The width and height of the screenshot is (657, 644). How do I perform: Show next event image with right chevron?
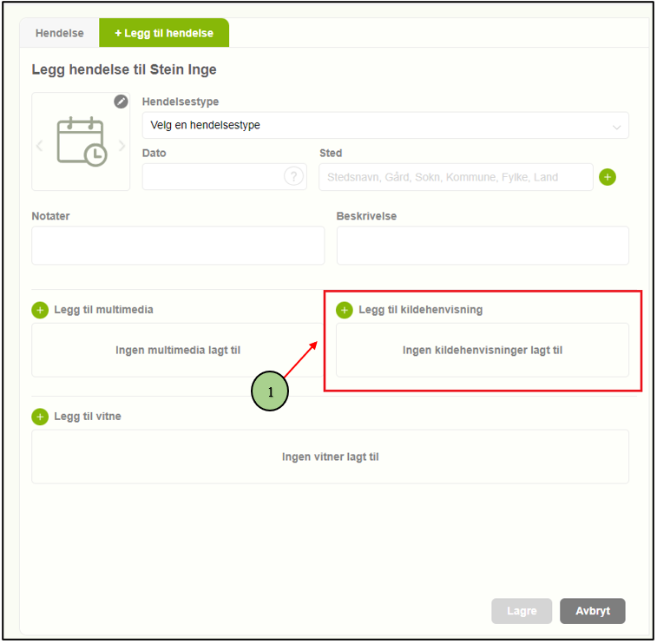[122, 146]
